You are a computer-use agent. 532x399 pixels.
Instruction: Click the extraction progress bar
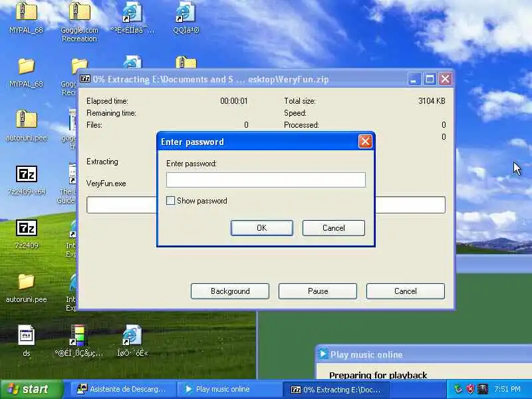pyautogui.click(x=265, y=205)
